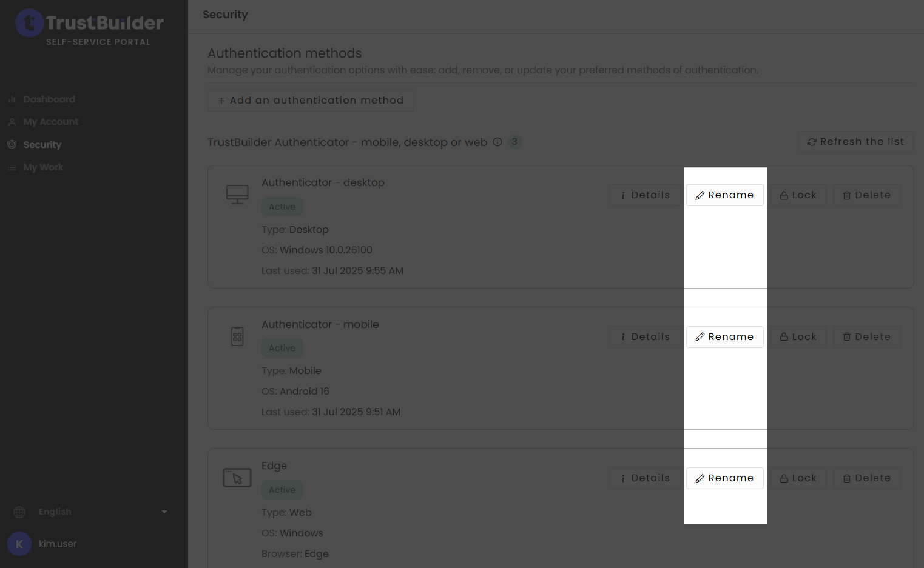Screen dimensions: 924x568
Task: Open Dashboard from the sidebar
Action: 49,99
